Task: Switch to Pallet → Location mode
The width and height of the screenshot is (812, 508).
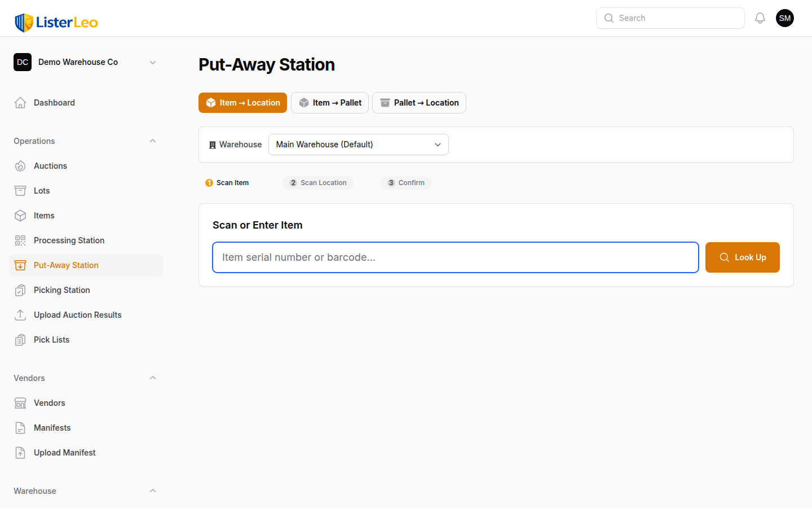Action: pos(419,103)
